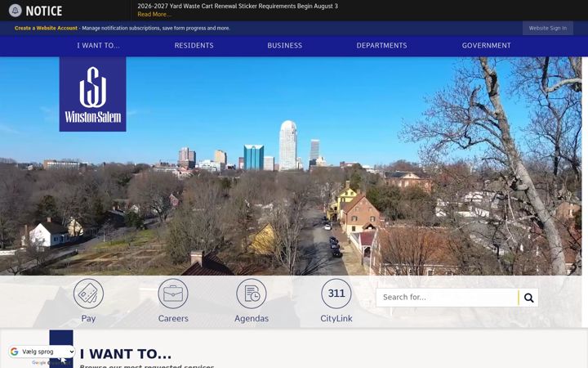Focus the Search for... input field

pyautogui.click(x=448, y=298)
